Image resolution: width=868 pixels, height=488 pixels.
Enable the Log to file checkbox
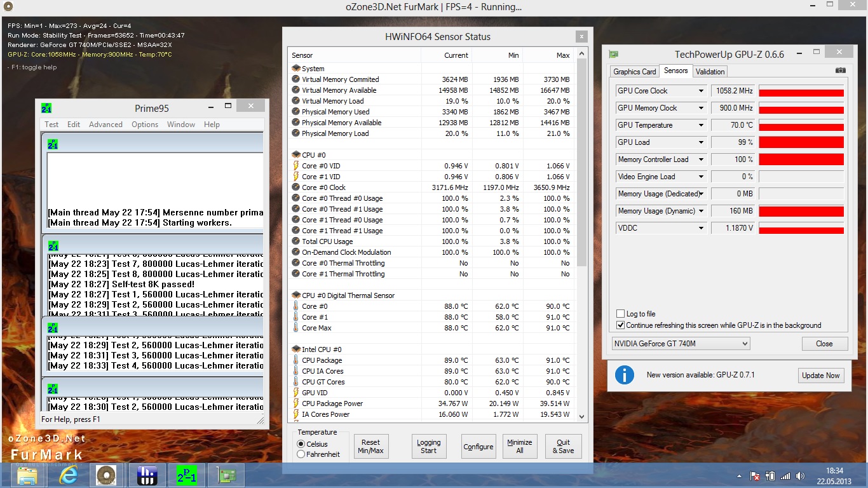click(x=621, y=314)
